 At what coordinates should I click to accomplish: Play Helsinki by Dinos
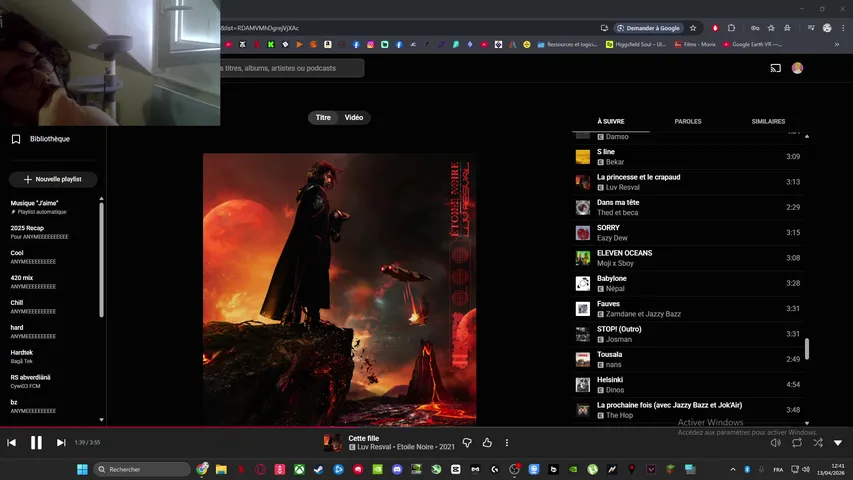[688, 384]
